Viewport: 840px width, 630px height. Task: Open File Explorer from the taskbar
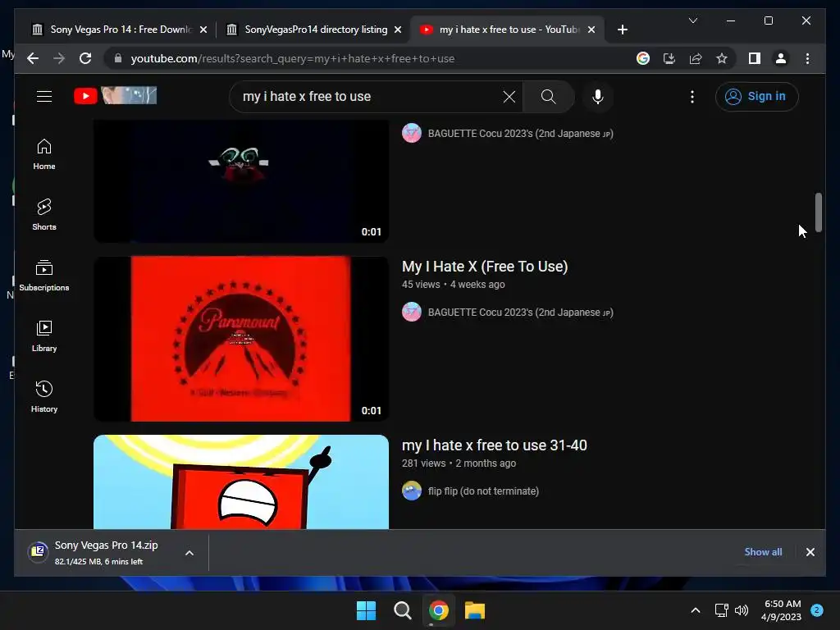point(475,610)
